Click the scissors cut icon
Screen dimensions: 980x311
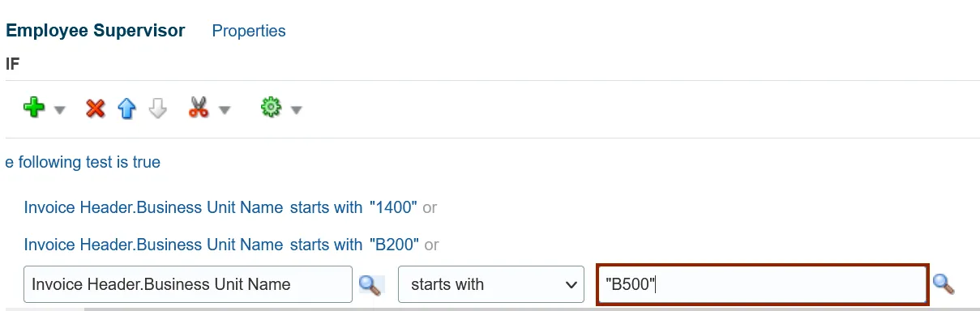click(x=199, y=109)
